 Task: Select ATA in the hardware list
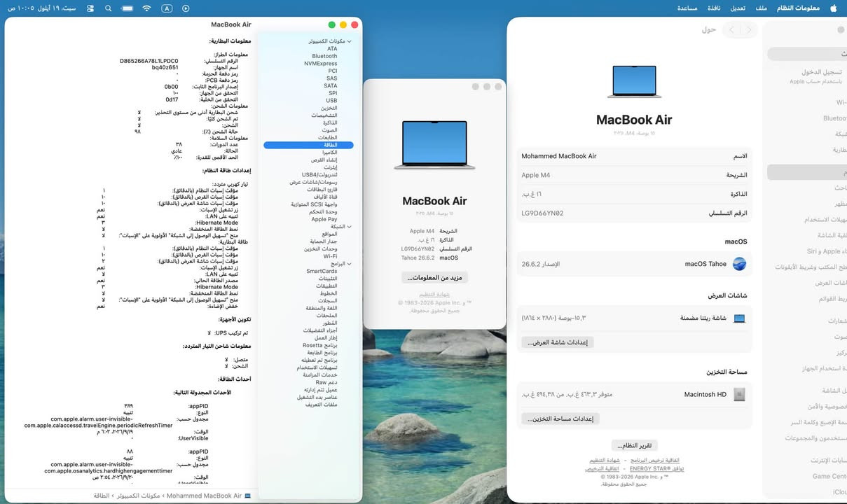(332, 49)
